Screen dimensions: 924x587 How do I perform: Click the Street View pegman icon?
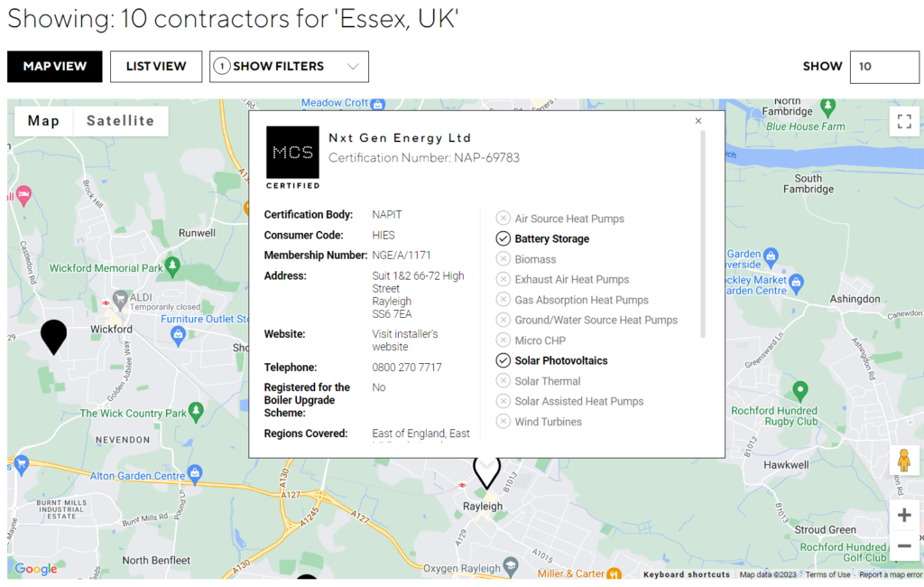[x=904, y=461]
